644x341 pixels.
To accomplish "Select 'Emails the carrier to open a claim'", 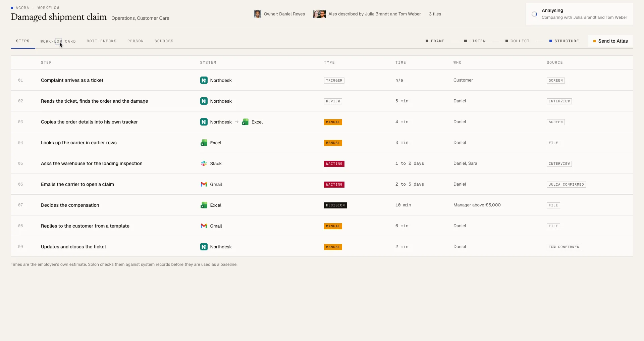I will 77,184.
